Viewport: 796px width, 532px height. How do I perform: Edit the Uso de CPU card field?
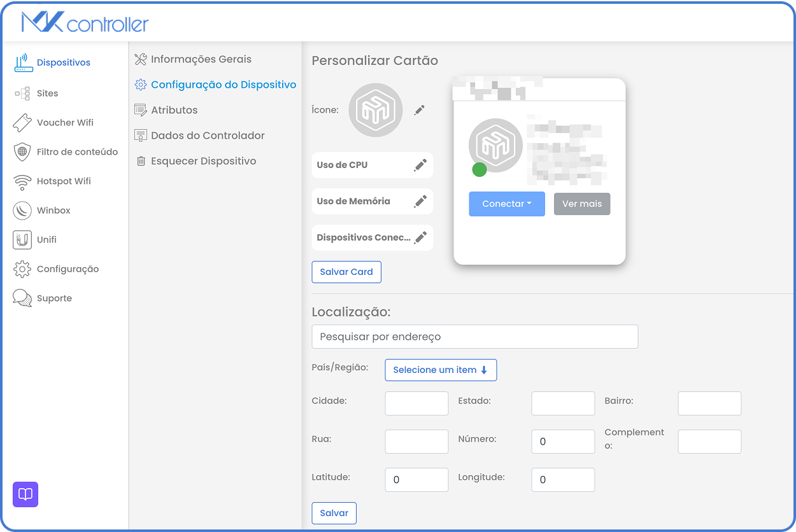coord(420,165)
